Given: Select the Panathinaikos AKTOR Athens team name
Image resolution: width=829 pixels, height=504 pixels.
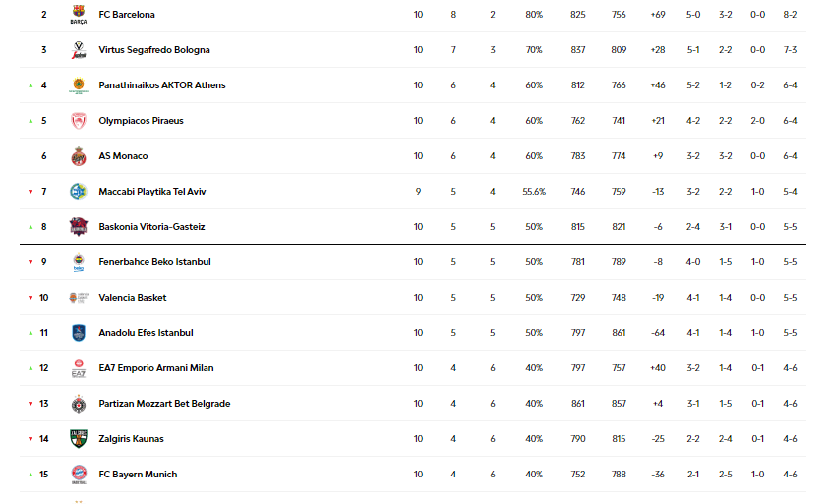Looking at the screenshot, I should [x=162, y=85].
